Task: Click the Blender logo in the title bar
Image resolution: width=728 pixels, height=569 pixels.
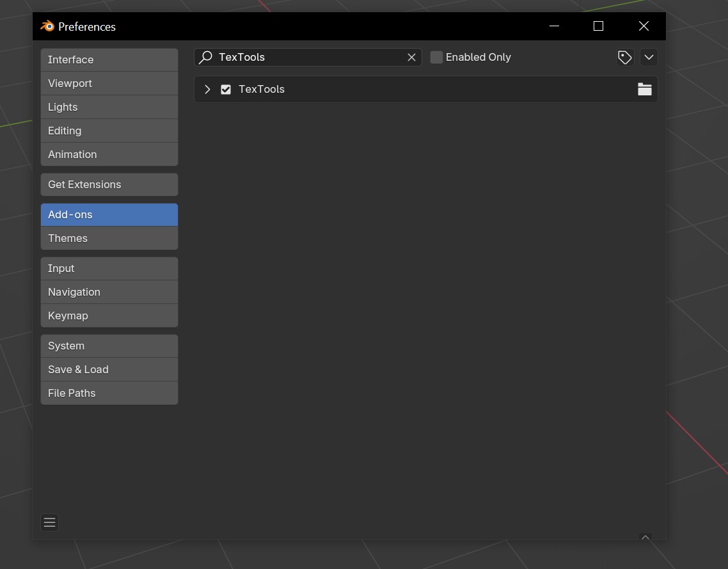Action: click(47, 26)
